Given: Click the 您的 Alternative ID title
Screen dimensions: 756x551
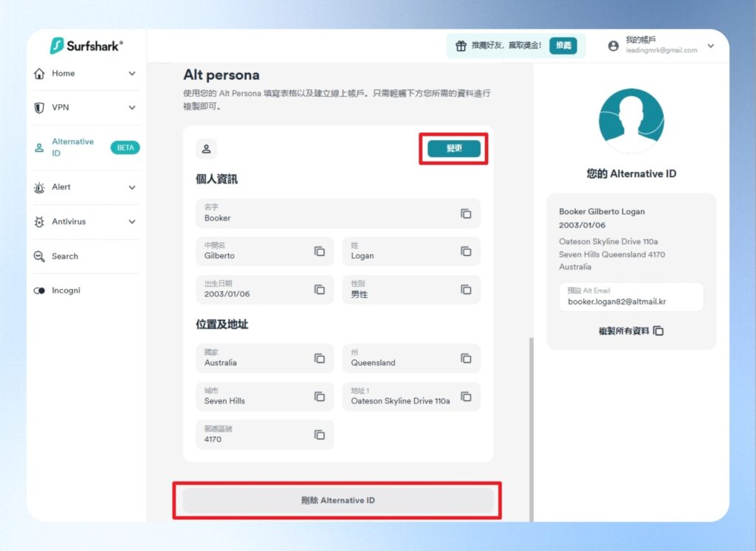Looking at the screenshot, I should click(x=631, y=174).
